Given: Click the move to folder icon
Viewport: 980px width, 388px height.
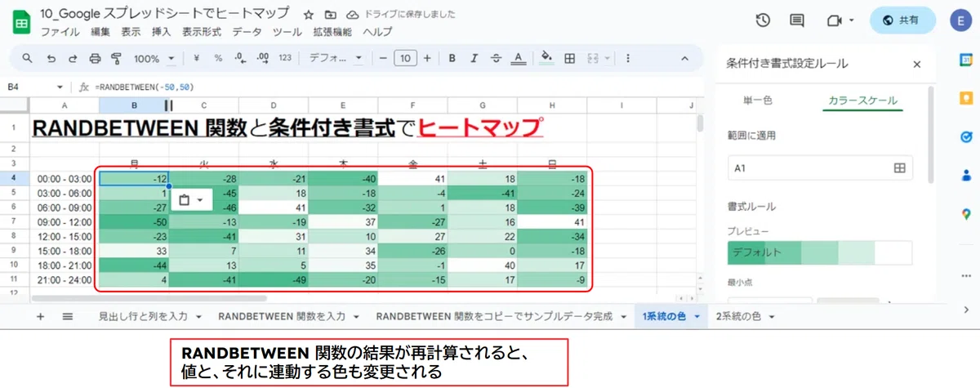Looking at the screenshot, I should click(x=330, y=15).
